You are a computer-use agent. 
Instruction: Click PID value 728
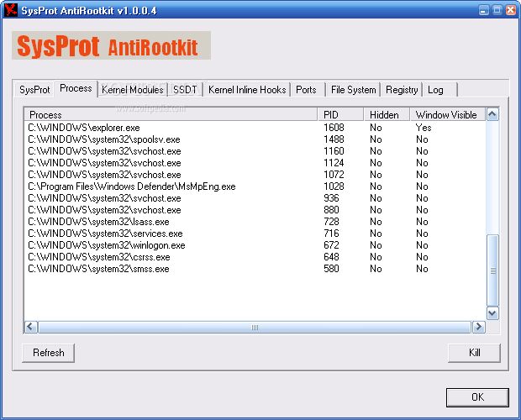tap(331, 222)
